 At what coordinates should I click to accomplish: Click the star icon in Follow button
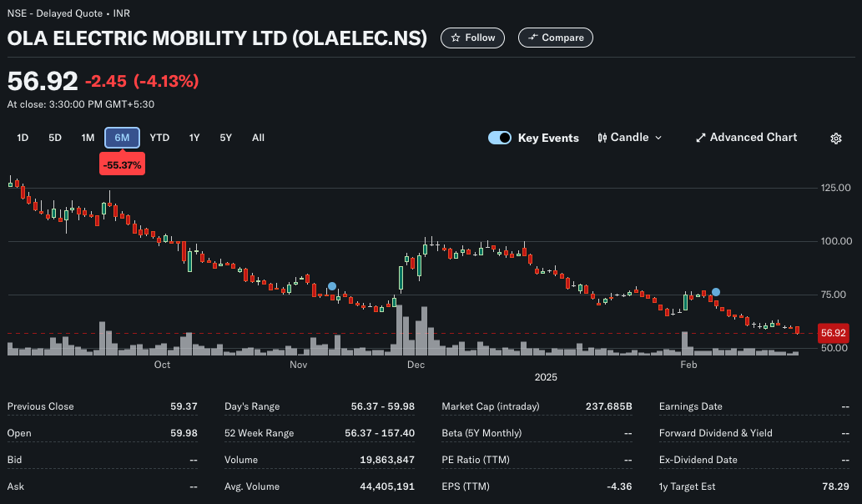point(455,38)
